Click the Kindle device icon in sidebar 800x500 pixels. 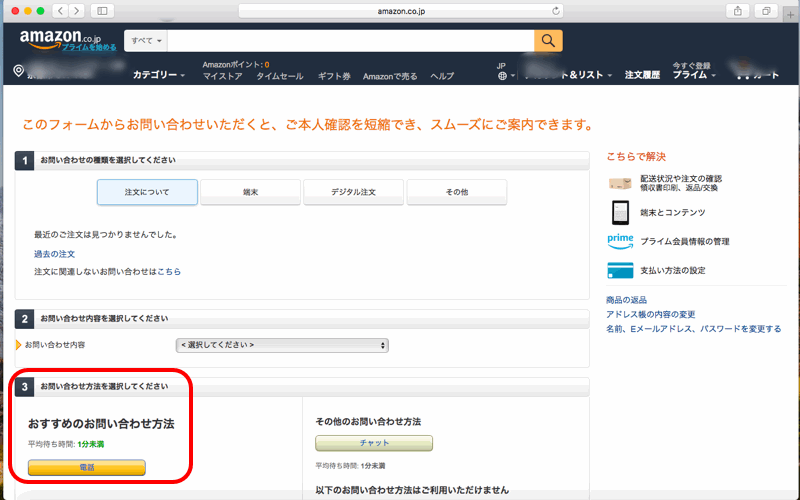620,212
